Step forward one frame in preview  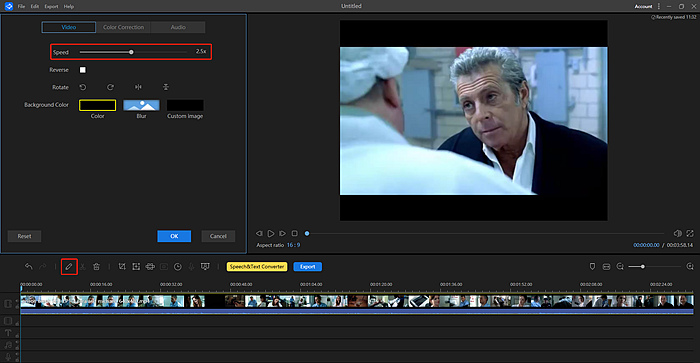(282, 234)
